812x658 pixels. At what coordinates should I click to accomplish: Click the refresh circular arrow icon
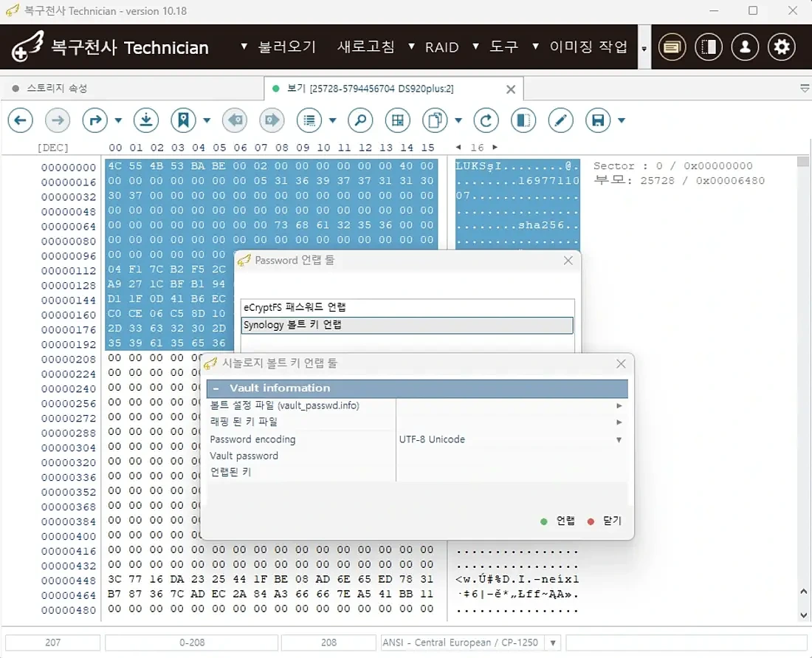486,120
